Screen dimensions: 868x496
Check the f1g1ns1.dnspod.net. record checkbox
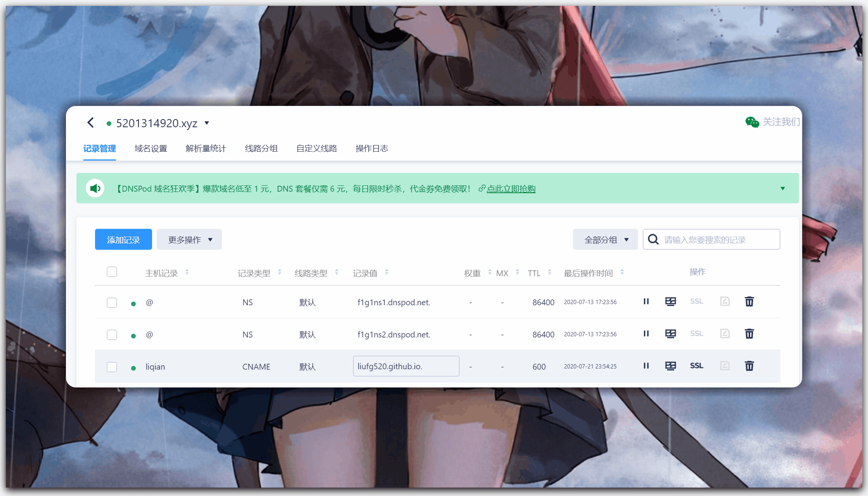112,302
